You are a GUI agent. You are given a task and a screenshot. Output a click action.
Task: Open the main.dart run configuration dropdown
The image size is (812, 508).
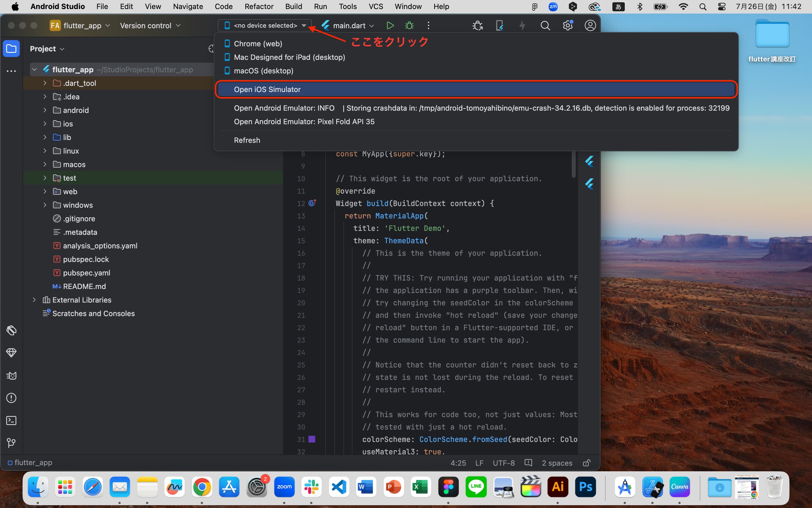coord(348,25)
